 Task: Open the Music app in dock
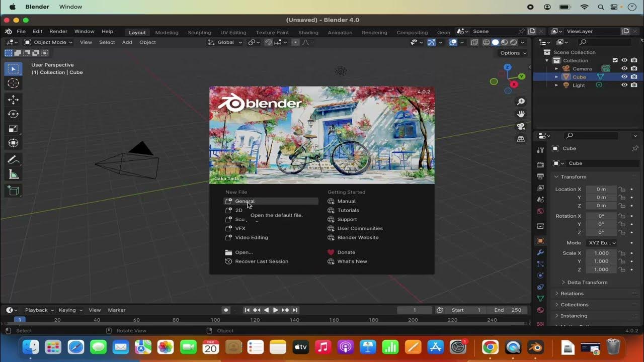point(323,347)
